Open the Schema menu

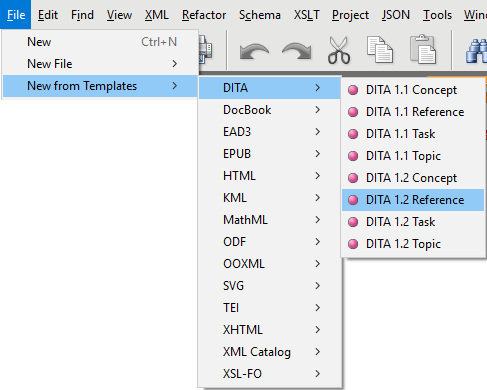coord(260,15)
